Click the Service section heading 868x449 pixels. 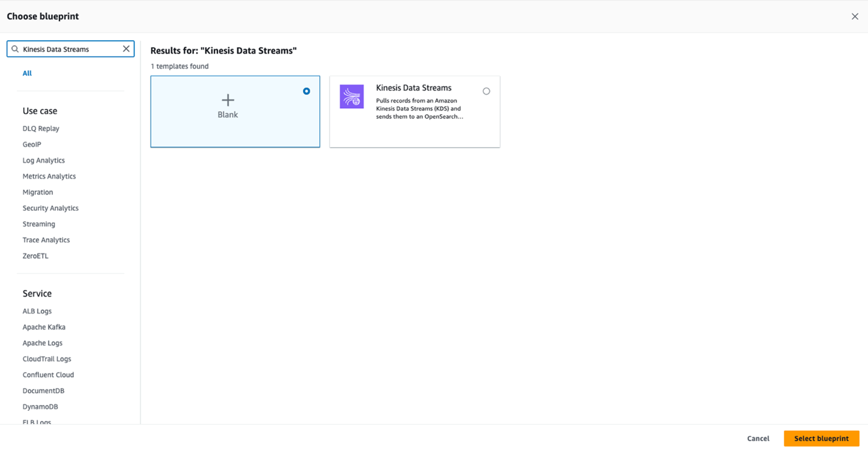37,293
